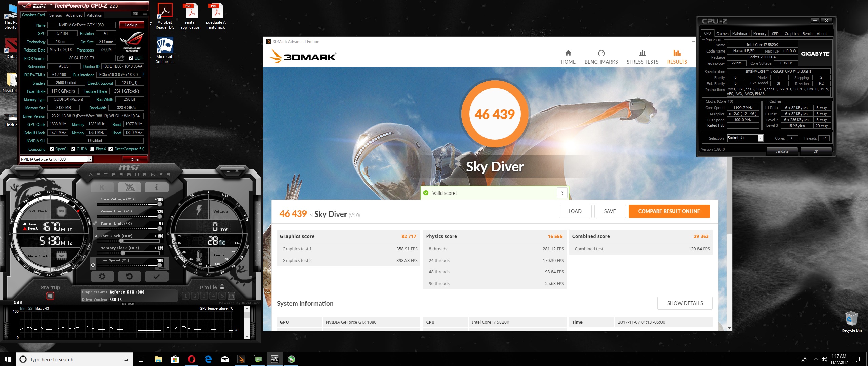This screenshot has width=868, height=366.
Task: Click OK button in CPU-Z
Action: (x=816, y=151)
